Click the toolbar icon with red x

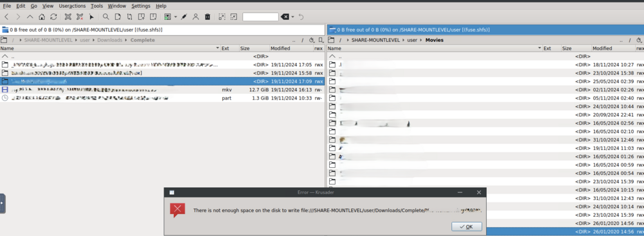coord(80,17)
